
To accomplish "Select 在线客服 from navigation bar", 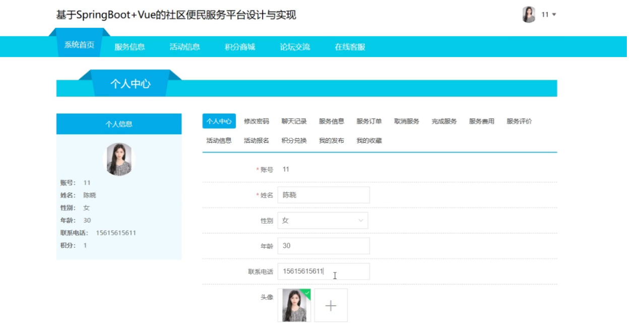I will pyautogui.click(x=350, y=47).
